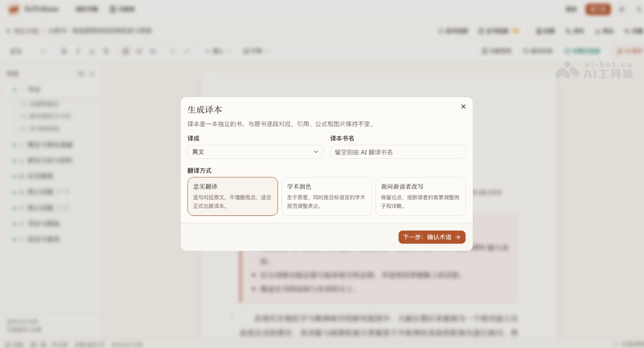This screenshot has width=644, height=348.
Task: Click the orange pill button in top-right header
Action: tap(598, 9)
